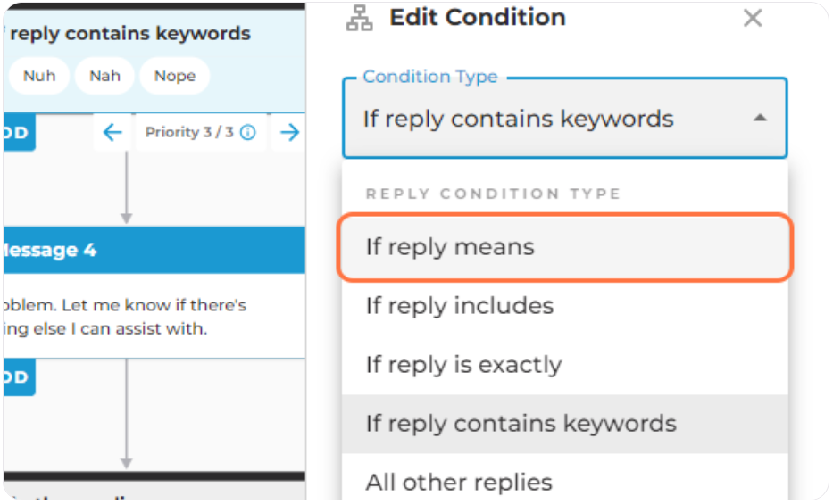Choose 'All other replies' option
The height and width of the screenshot is (504, 833).
tap(565, 483)
